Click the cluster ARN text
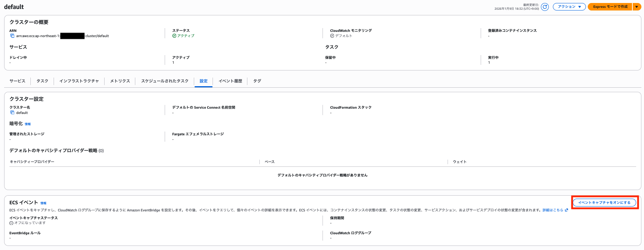This screenshot has height=250, width=644. (63, 36)
